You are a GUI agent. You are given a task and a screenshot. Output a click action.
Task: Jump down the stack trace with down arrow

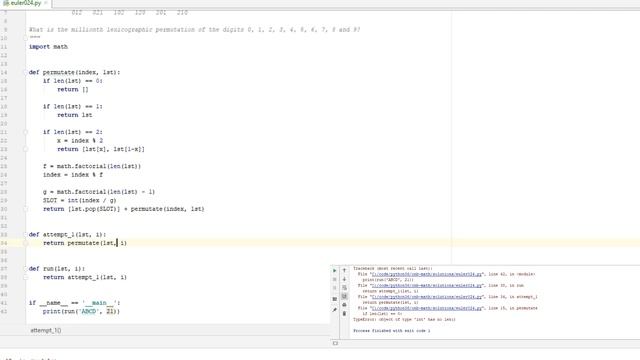(344, 279)
